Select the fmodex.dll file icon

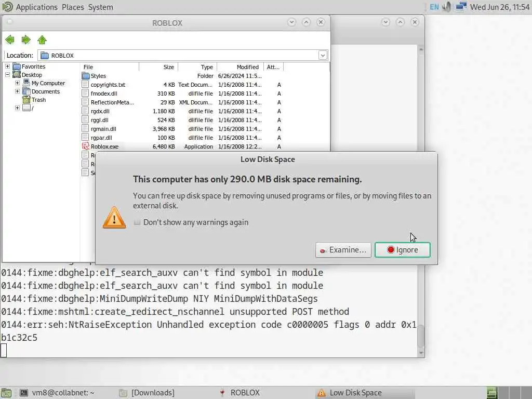click(x=86, y=94)
